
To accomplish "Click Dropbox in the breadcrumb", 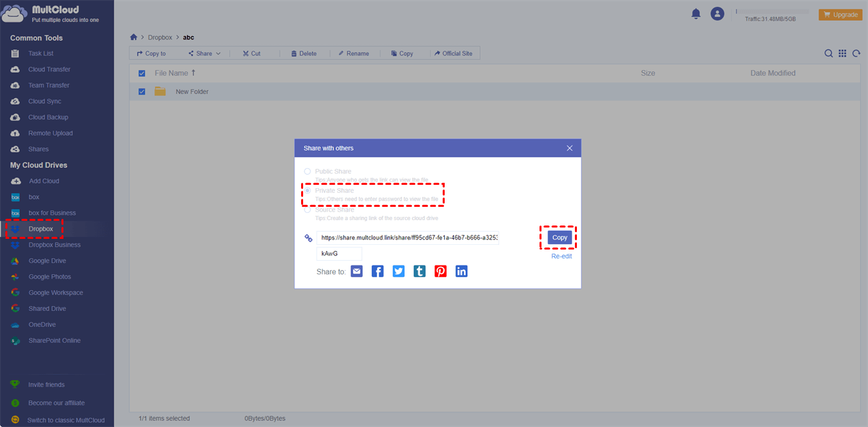I will [160, 37].
